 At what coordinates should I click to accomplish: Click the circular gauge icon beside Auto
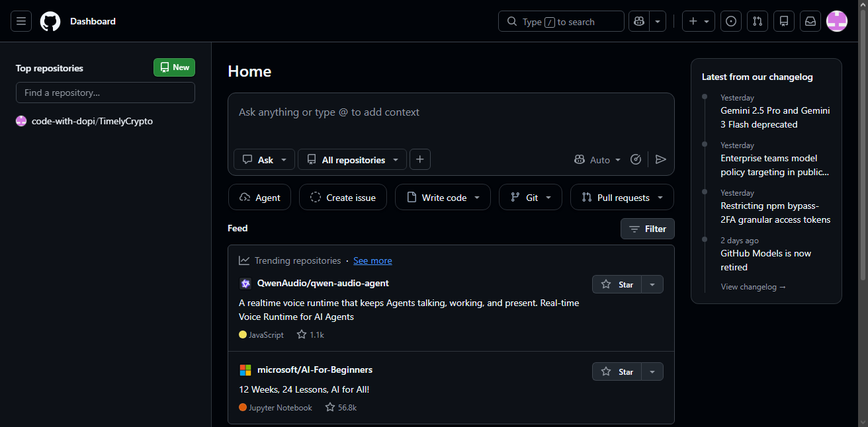point(636,159)
